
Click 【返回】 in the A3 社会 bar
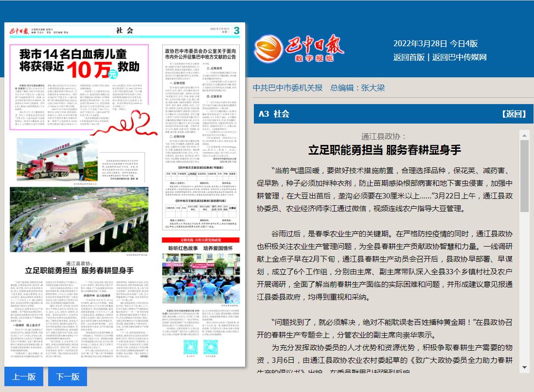point(514,114)
